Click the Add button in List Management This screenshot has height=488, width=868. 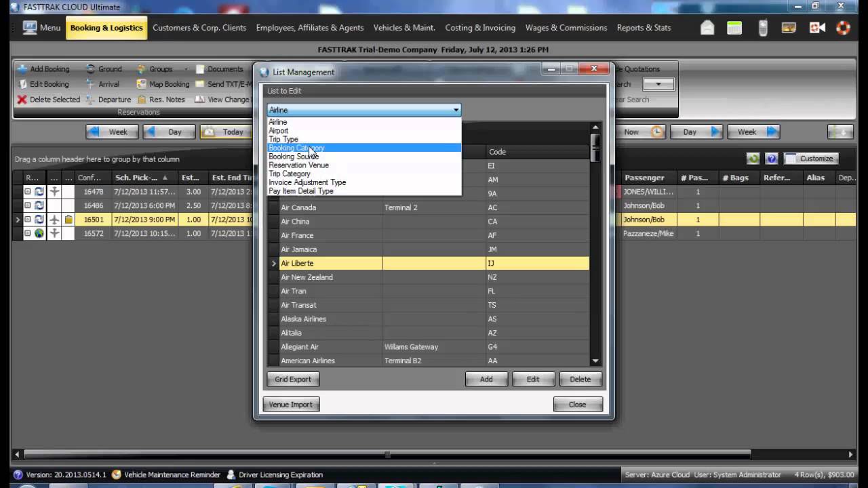(x=486, y=380)
